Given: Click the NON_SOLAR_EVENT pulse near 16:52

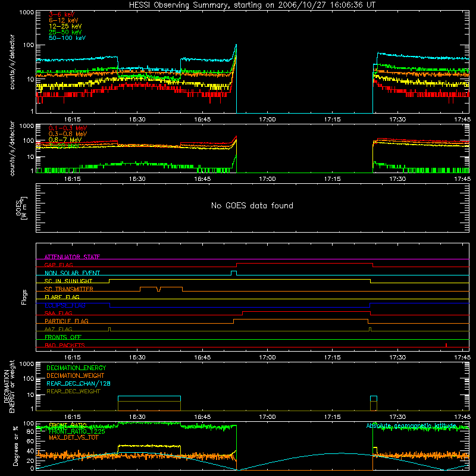Looking at the screenshot, I should 234,273.
